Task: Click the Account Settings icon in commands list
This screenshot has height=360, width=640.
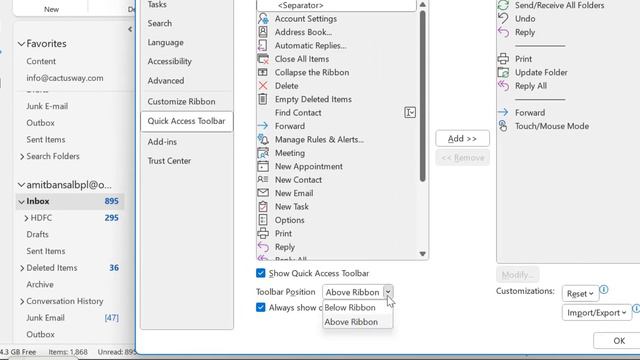Action: (x=263, y=18)
